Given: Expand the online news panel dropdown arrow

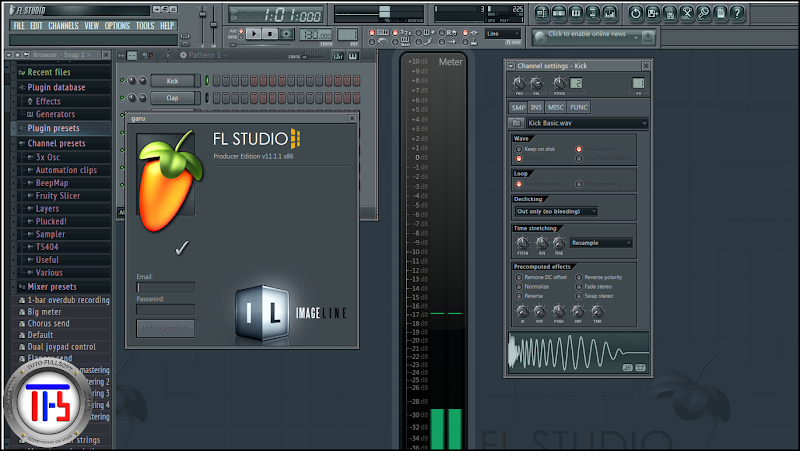Looking at the screenshot, I should (636, 37).
